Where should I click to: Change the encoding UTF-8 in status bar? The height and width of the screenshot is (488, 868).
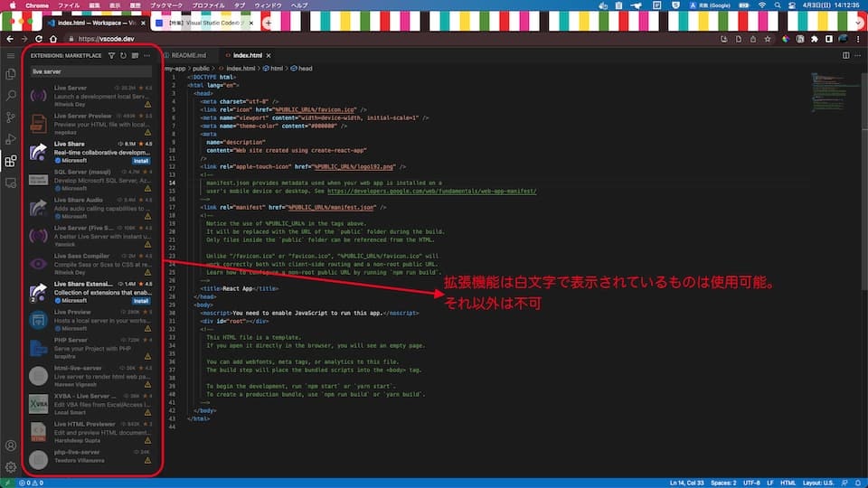click(751, 483)
